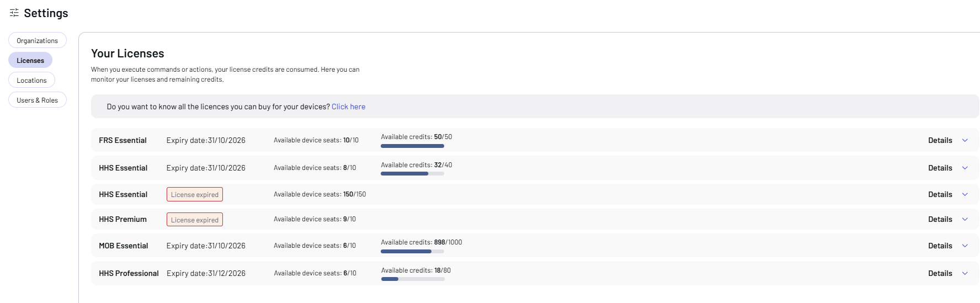Click the Settings sliders icon in header

[x=14, y=13]
